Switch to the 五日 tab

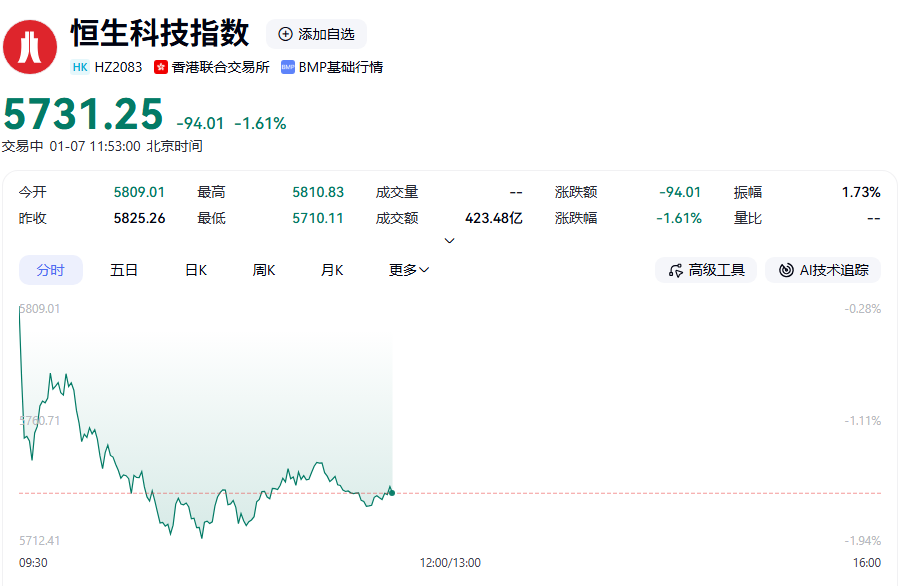pyautogui.click(x=124, y=270)
